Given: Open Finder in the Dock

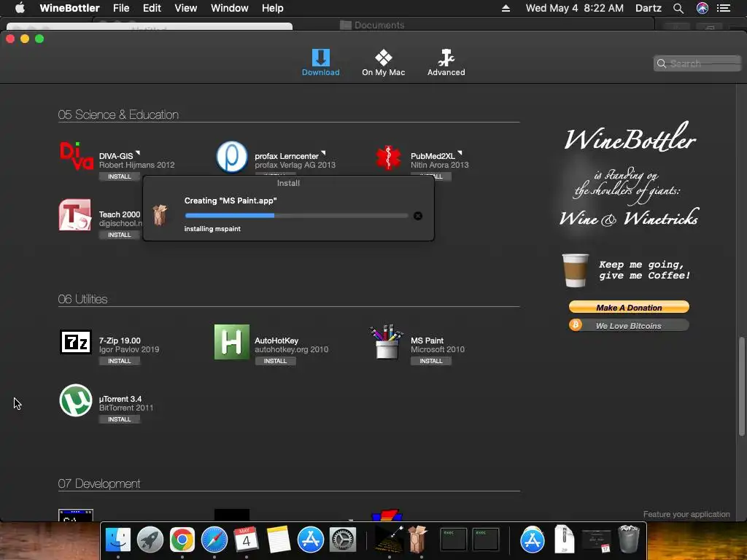Looking at the screenshot, I should point(117,540).
